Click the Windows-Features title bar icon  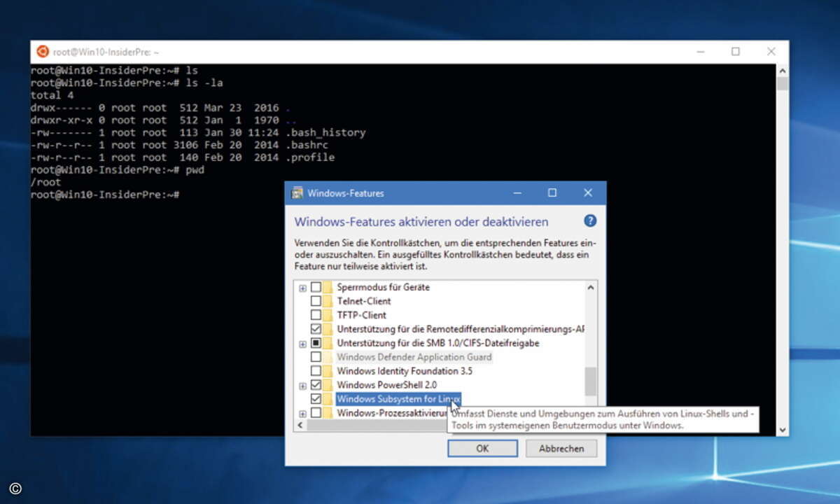(297, 193)
